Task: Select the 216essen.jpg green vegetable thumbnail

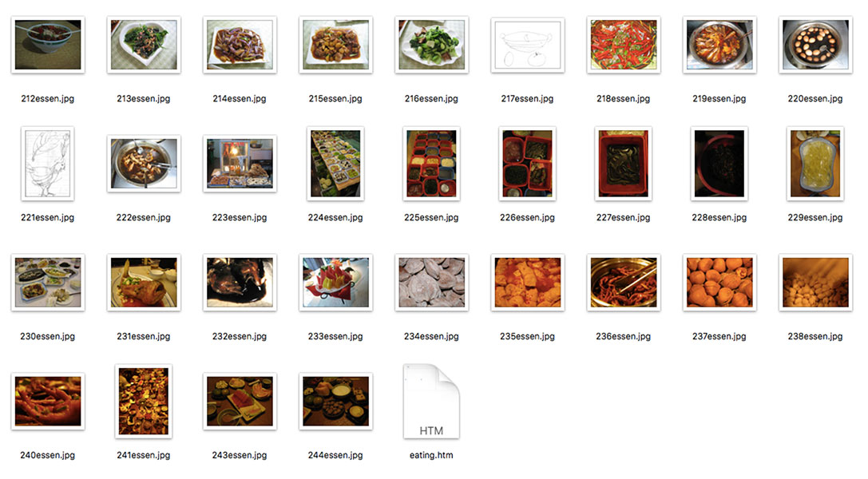Action: coord(431,45)
